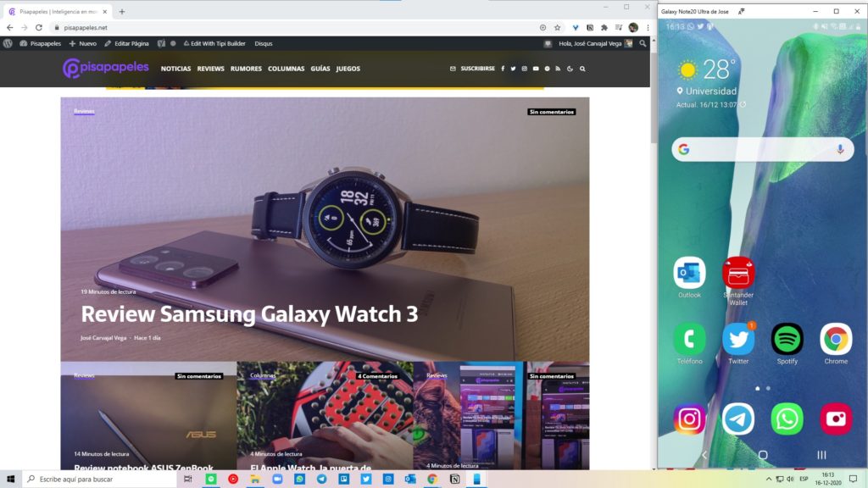Viewport: 868px width, 488px height.
Task: Open the Twitter app with notification badge
Action: (738, 340)
